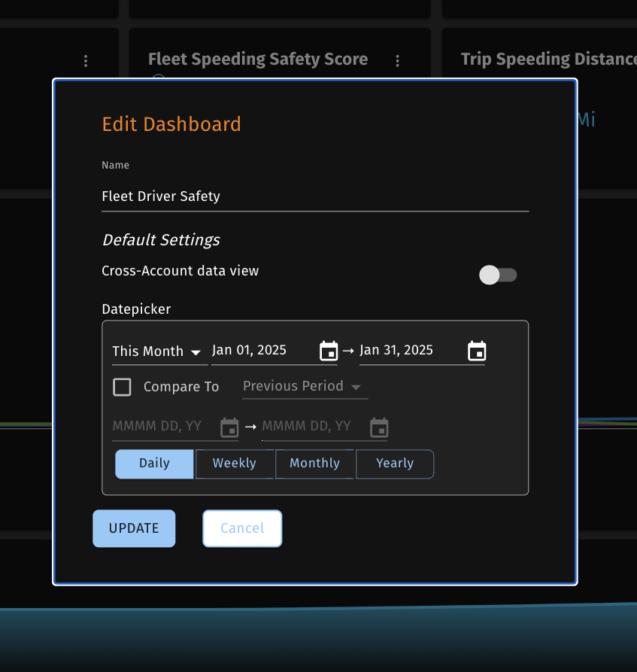The width and height of the screenshot is (637, 672).
Task: Open the Previous Period dropdown
Action: coord(304,387)
